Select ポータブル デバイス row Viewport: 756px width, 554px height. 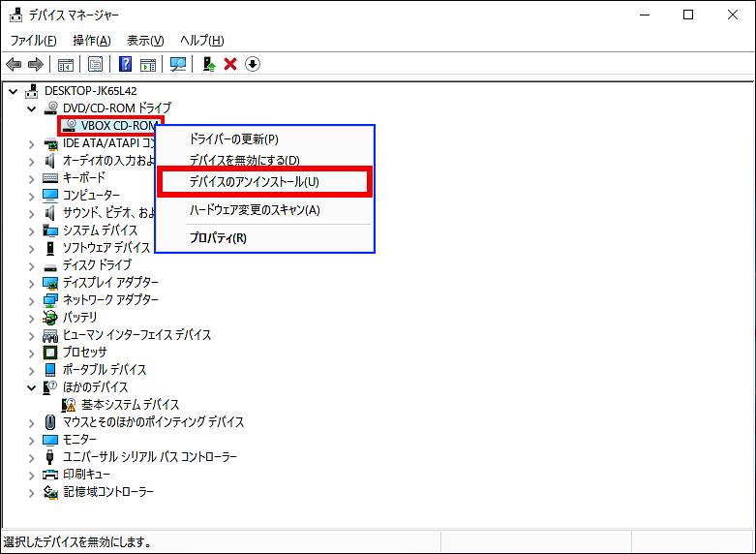pyautogui.click(x=105, y=370)
